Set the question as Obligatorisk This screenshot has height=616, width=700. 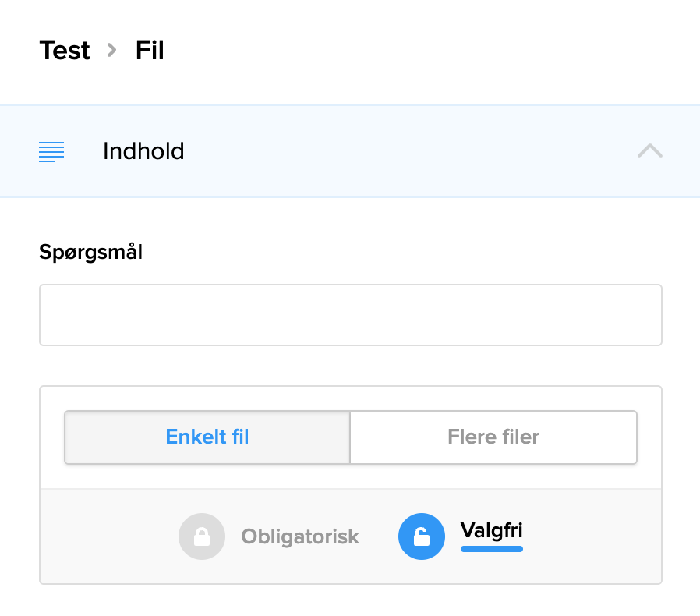pyautogui.click(x=300, y=536)
